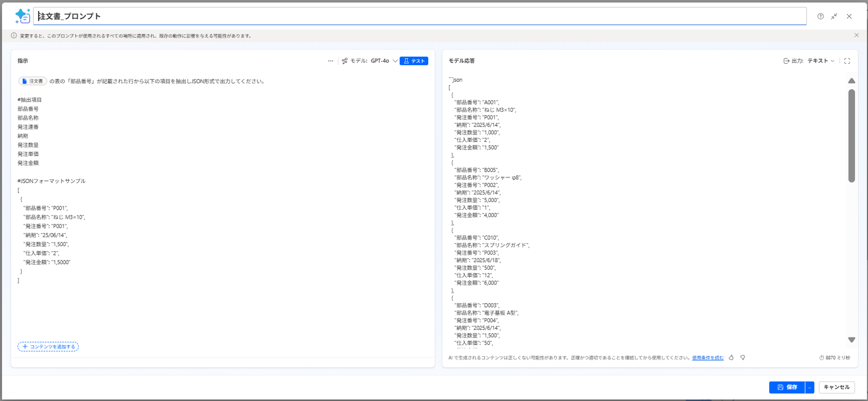Open the help question mark icon
Screen dimensions: 868x401
pos(820,16)
